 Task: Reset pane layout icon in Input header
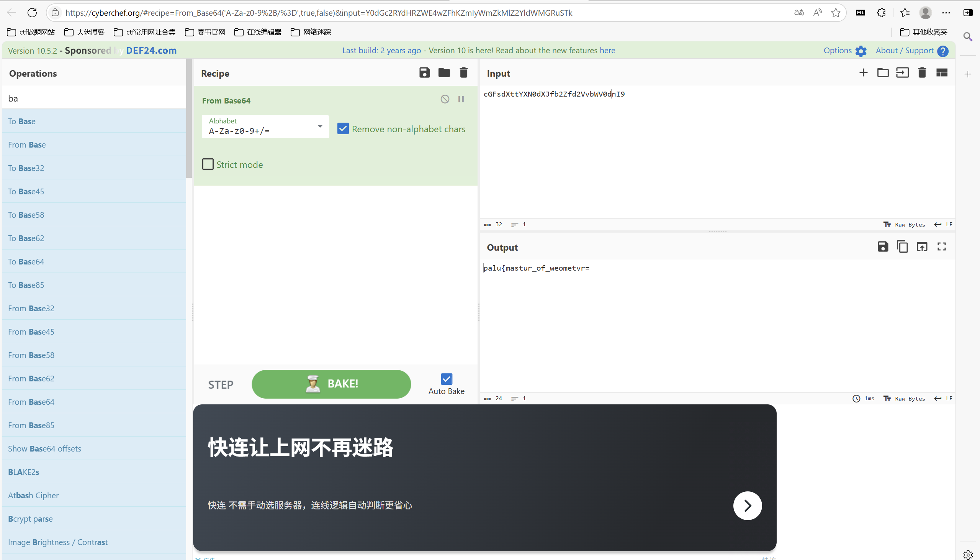(942, 73)
